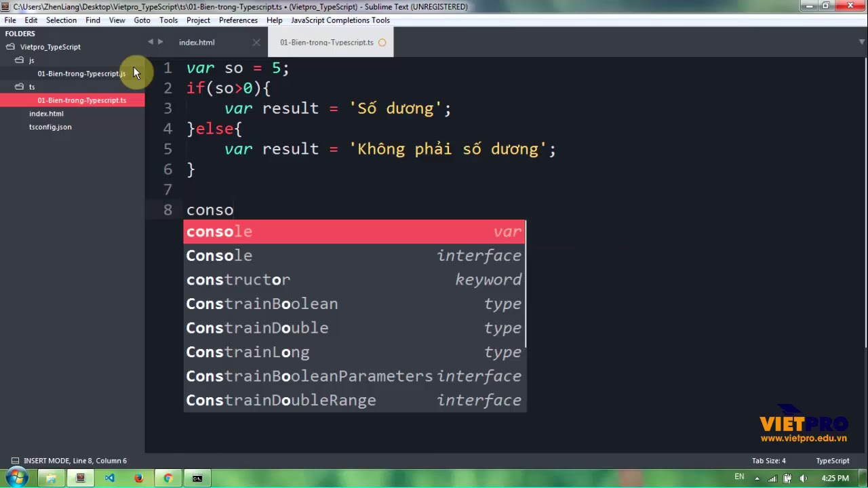This screenshot has height=488, width=868.
Task: Change Tab Size: 4 setting in status bar
Action: [769, 461]
